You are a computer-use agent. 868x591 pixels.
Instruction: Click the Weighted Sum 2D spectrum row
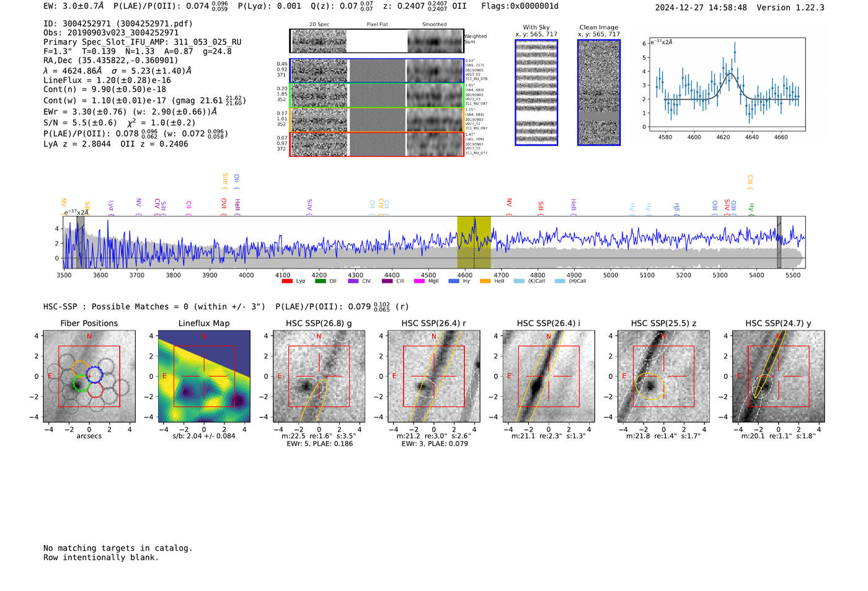point(377,41)
